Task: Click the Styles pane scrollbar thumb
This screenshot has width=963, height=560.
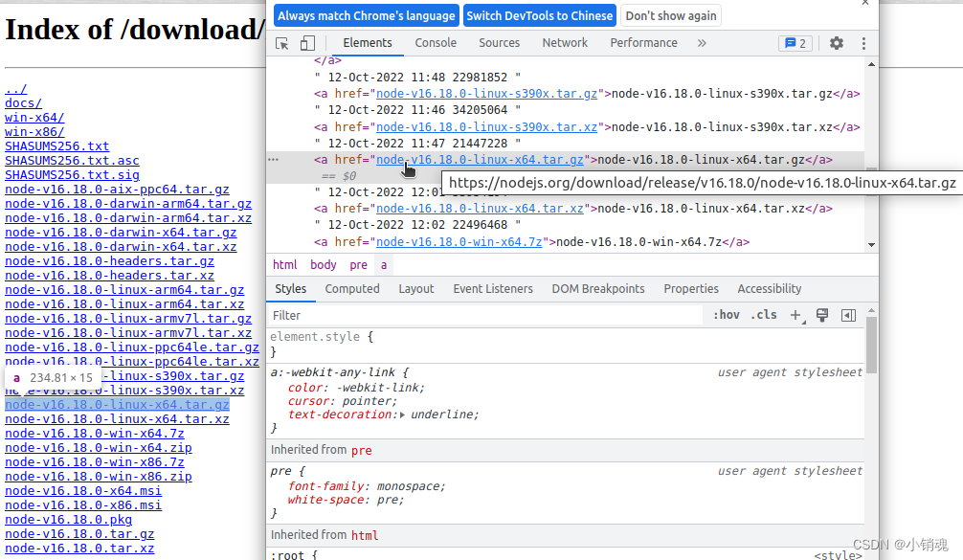Action: click(x=871, y=345)
